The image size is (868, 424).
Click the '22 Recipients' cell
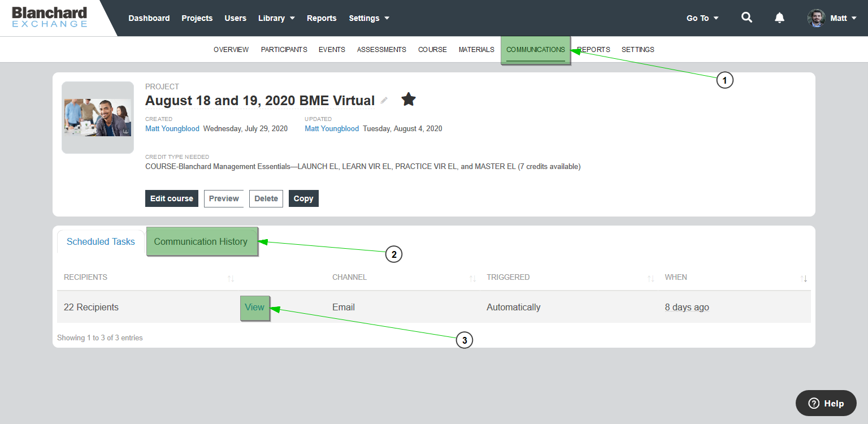pos(91,307)
